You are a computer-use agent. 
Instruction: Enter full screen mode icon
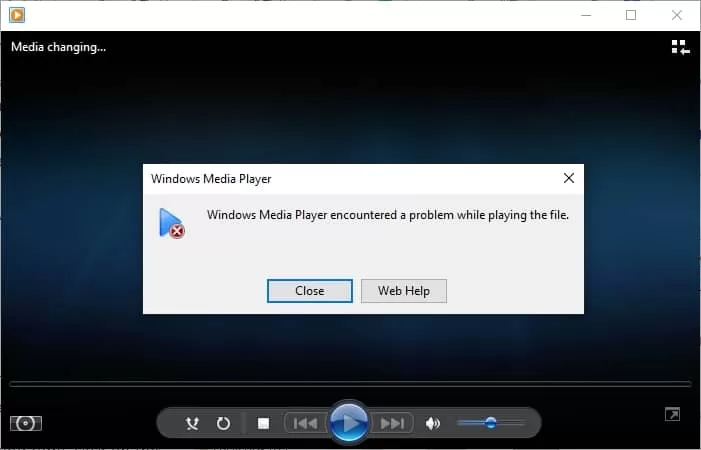672,414
